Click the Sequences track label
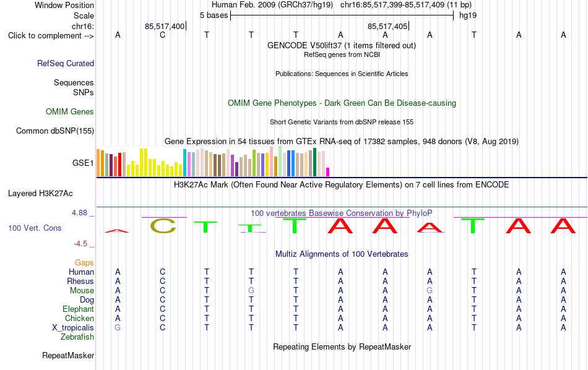The width and height of the screenshot is (588, 370). [x=74, y=82]
